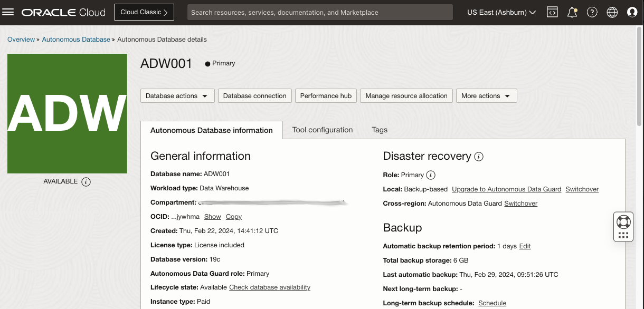The height and width of the screenshot is (309, 644).
Task: Switch to the Tool configuration tab
Action: pyautogui.click(x=323, y=130)
